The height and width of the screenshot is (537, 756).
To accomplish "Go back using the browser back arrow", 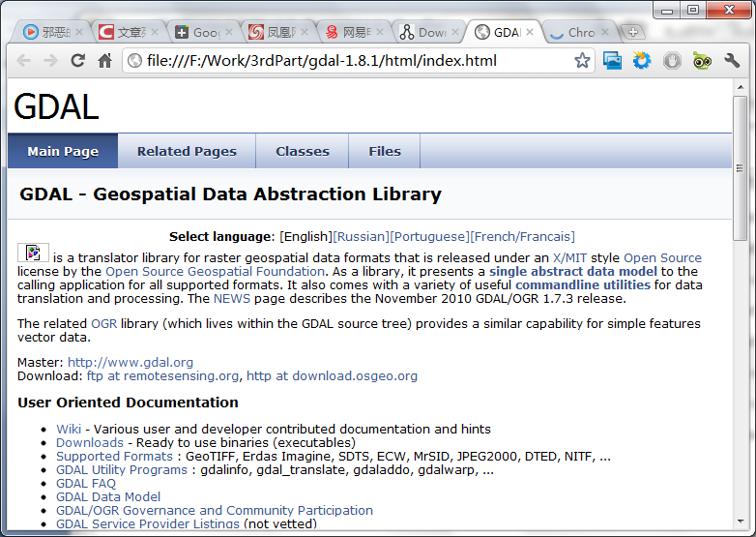I will pos(23,61).
